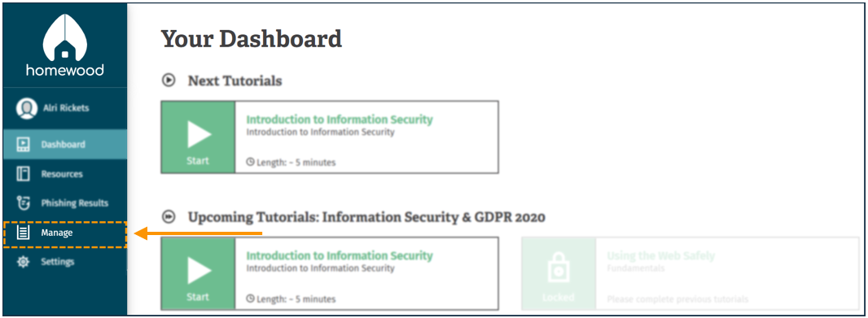Click the Next Tutorials play circle icon

(x=169, y=81)
